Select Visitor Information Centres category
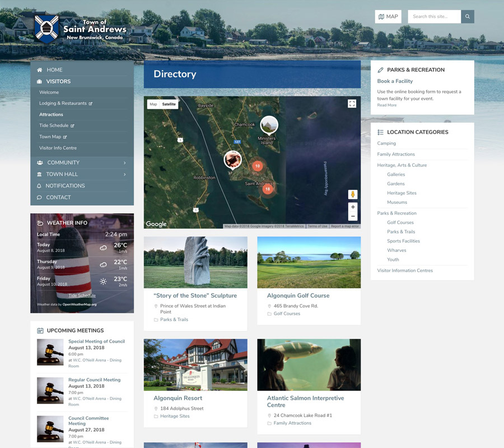The image size is (504, 448). 405,270
